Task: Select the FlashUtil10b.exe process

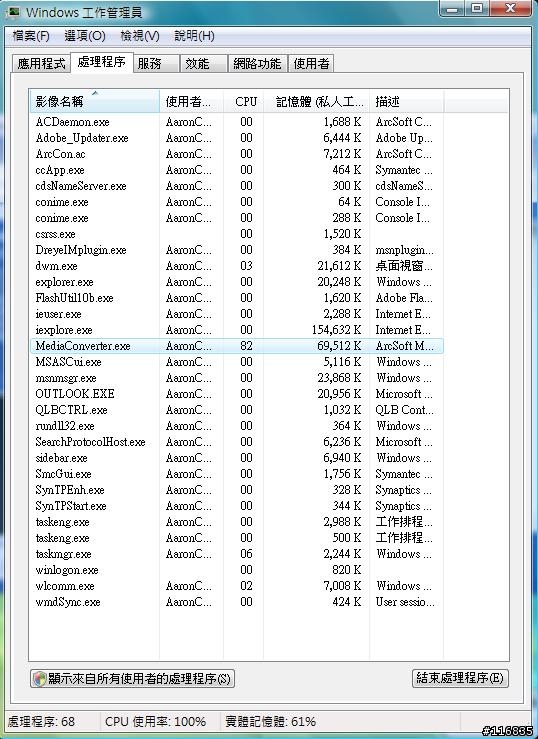Action: click(236, 298)
